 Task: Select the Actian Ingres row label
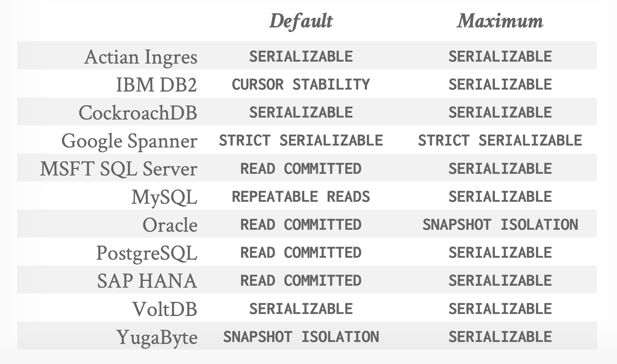tap(141, 57)
